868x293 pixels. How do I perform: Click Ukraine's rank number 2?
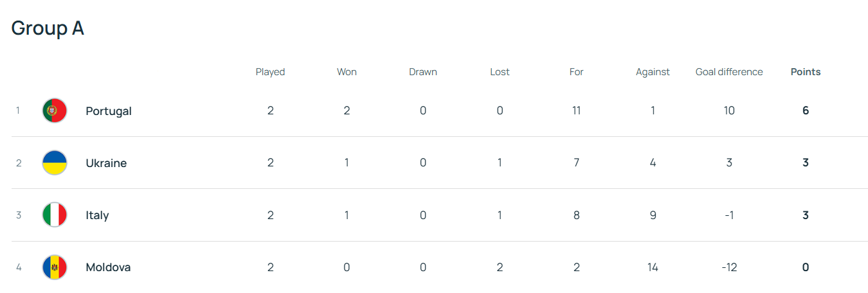[x=19, y=163]
